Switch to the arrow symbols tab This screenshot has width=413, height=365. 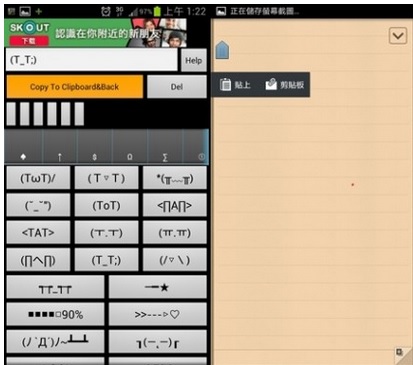[60, 147]
